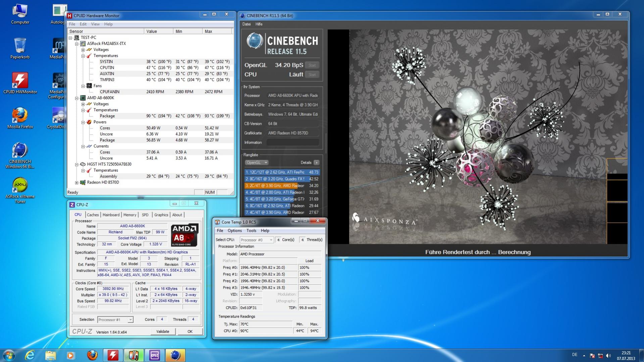Open the Processor #1 selection dropdown in CPU-Z
The image size is (644, 362).
pyautogui.click(x=115, y=320)
